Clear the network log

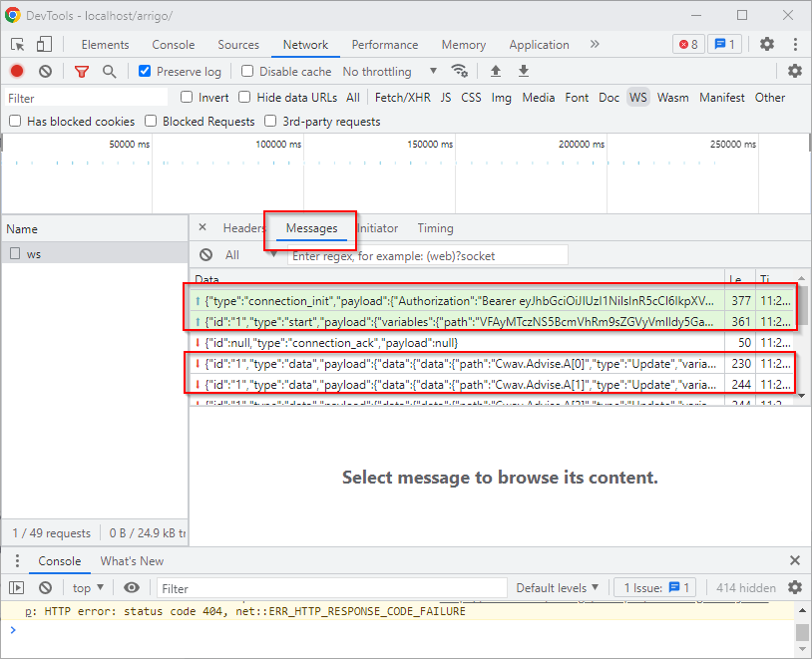pos(46,71)
